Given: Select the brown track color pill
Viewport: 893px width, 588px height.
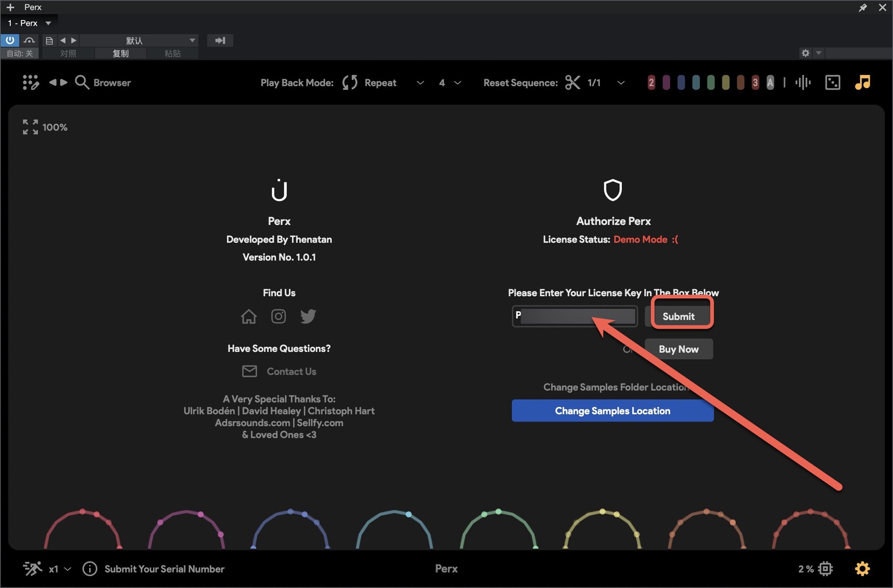Looking at the screenshot, I should pyautogui.click(x=740, y=83).
